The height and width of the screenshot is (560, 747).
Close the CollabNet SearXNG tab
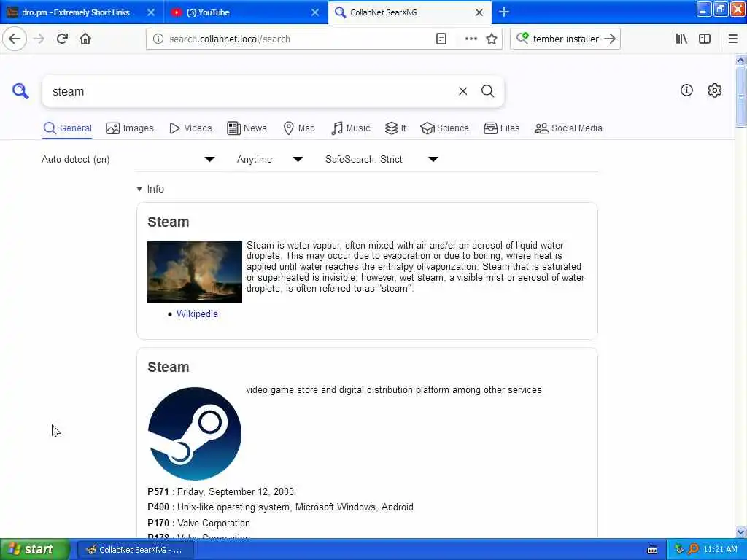pyautogui.click(x=479, y=12)
